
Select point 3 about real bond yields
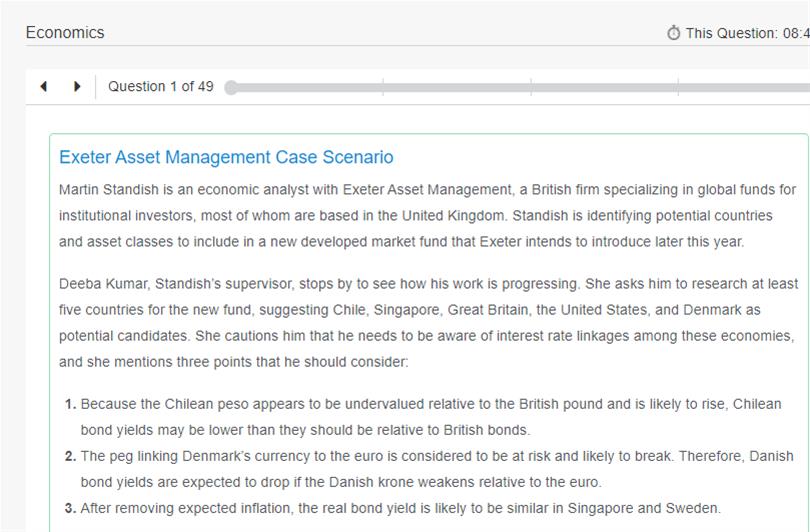[400, 507]
